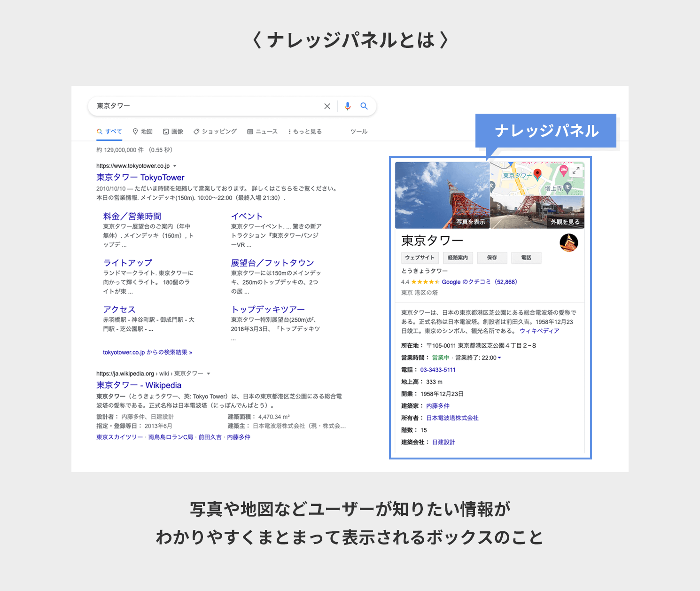Select the すべて tab
The width and height of the screenshot is (700, 591).
(x=109, y=132)
